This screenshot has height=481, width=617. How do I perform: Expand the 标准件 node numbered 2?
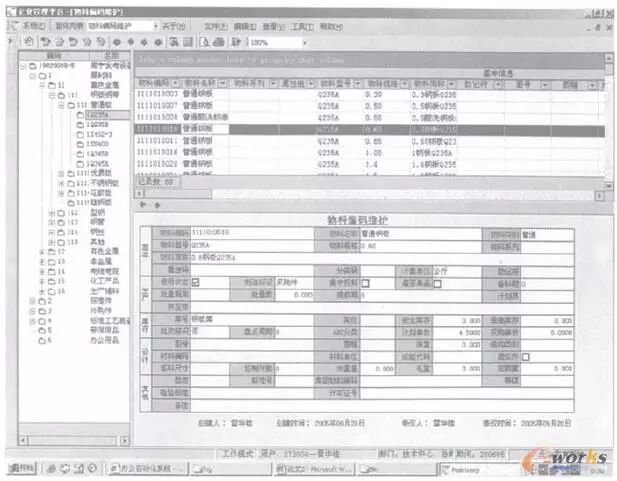point(33,301)
